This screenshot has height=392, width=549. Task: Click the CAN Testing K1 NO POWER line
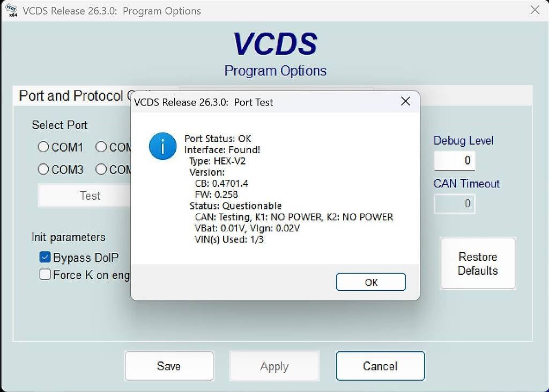294,217
